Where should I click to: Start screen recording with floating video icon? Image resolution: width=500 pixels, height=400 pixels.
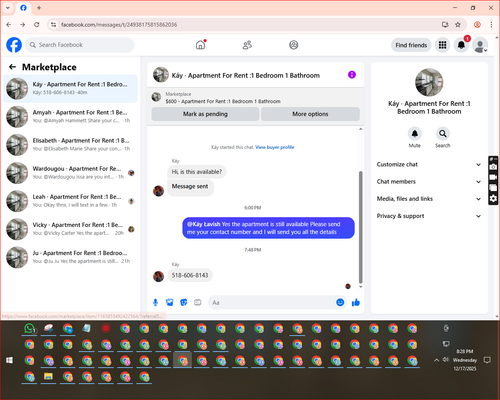[493, 177]
